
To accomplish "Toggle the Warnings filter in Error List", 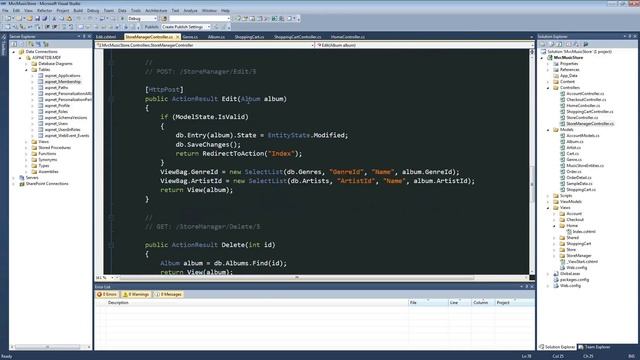I will point(136,294).
